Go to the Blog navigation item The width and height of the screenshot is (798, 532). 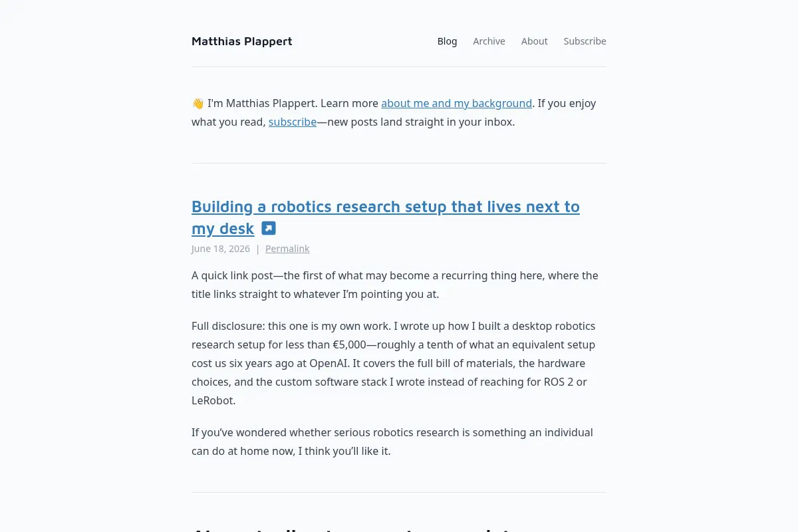[x=447, y=41]
